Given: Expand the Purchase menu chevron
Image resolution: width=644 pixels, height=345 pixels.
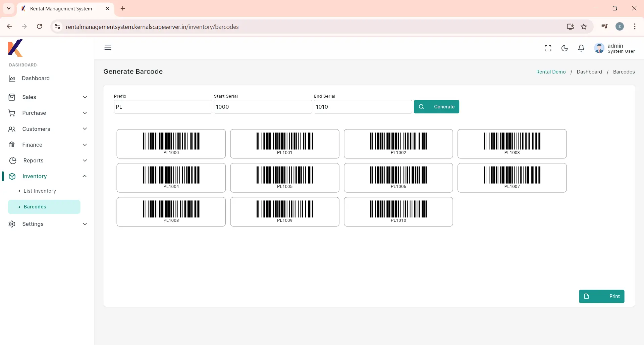Looking at the screenshot, I should pos(85,113).
